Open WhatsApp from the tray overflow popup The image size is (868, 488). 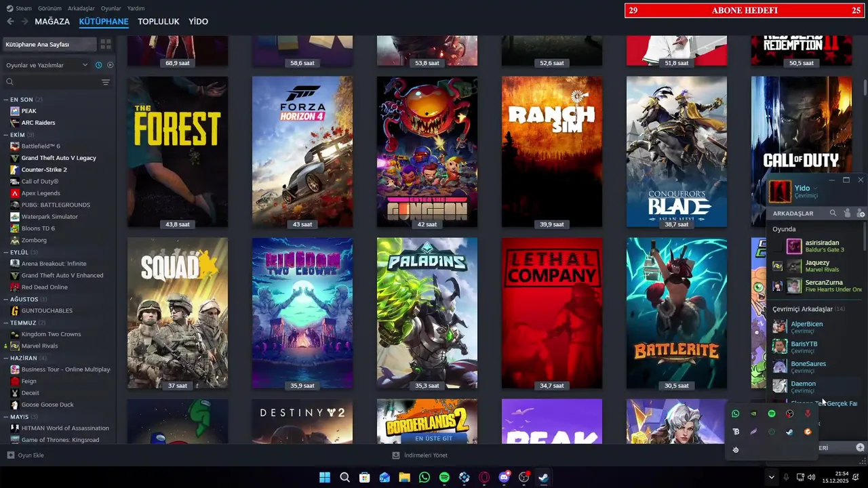point(735,413)
